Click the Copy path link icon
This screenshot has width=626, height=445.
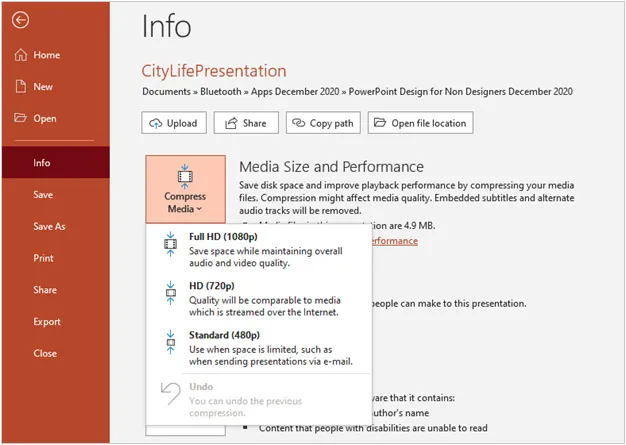tap(298, 123)
